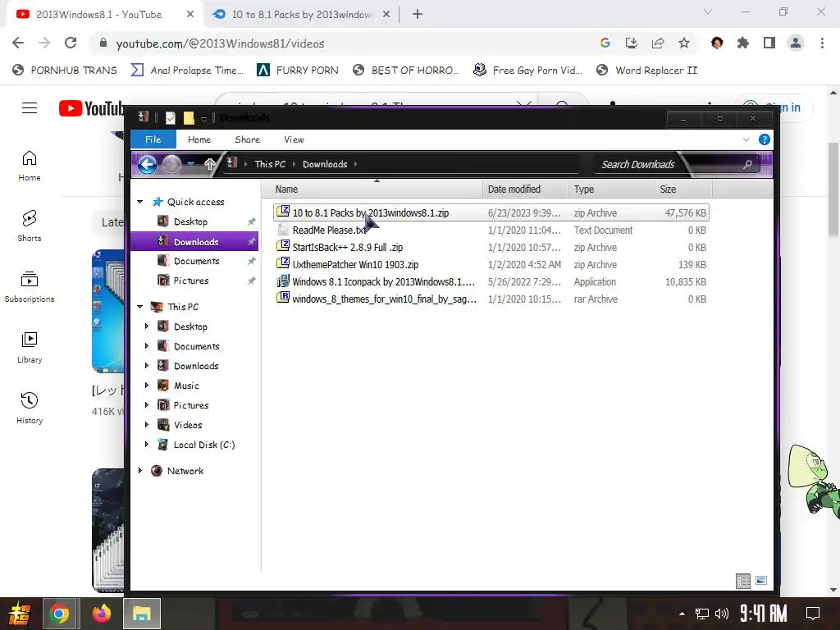Go back using Explorer's back arrow
840x630 pixels.
pyautogui.click(x=148, y=164)
